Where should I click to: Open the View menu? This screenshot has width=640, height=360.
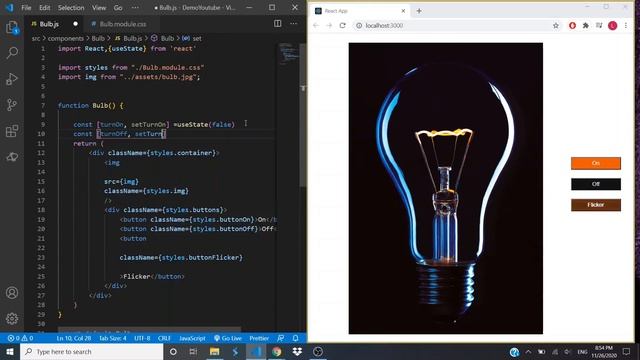point(99,8)
